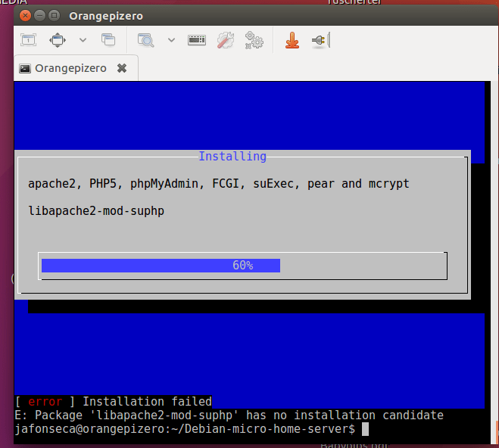Viewport: 499px width, 448px height.
Task: Click the 60% installation progress bar
Action: [x=242, y=266]
